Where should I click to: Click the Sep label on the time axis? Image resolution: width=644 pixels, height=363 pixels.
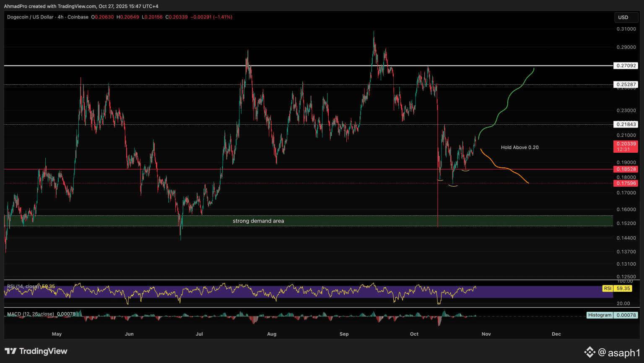[x=344, y=334]
